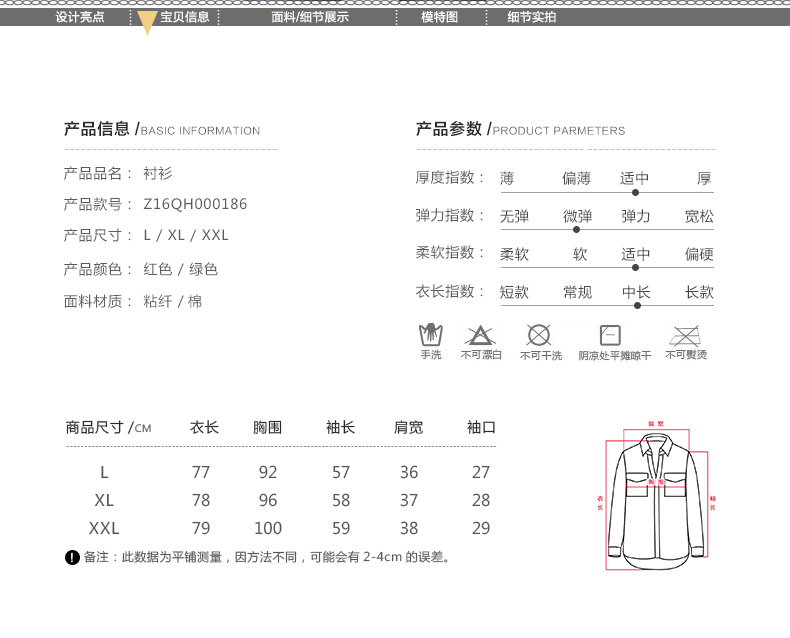Image resolution: width=790 pixels, height=638 pixels.
Task: Click the 胸围 column header in size table
Action: [x=267, y=428]
